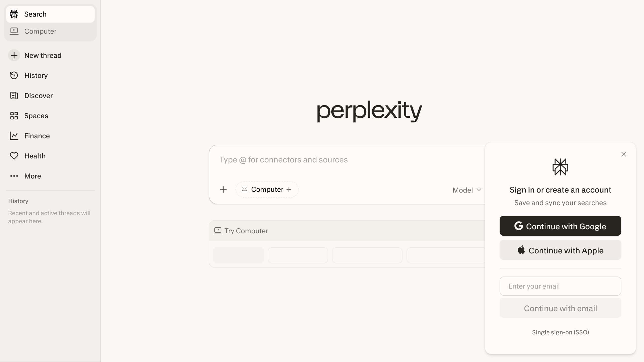644x362 pixels.
Task: Open the Spaces section
Action: (x=36, y=116)
